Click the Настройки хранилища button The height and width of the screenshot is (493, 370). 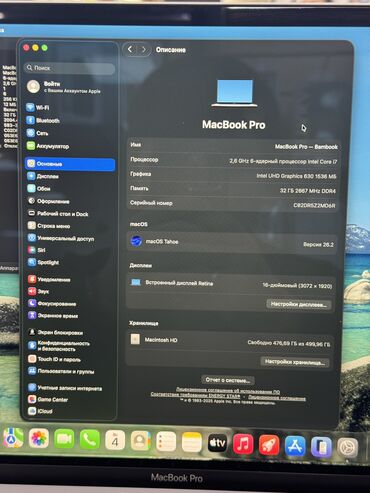coord(295,362)
